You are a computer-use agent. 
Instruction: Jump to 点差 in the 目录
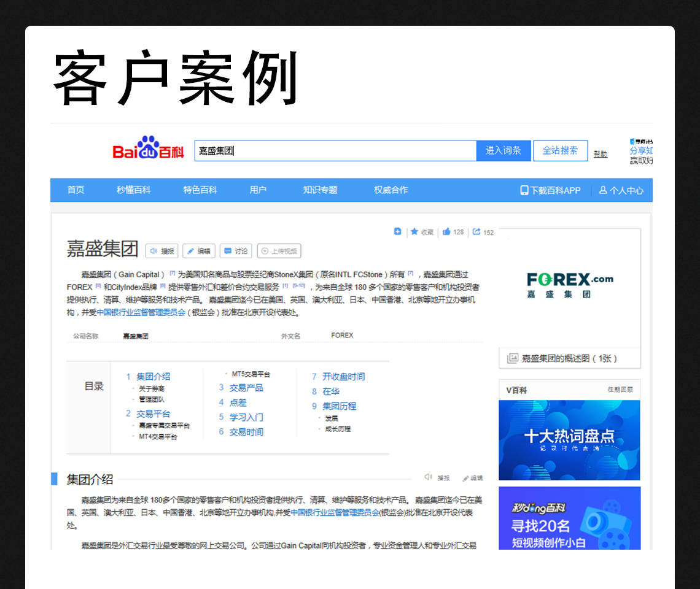pyautogui.click(x=238, y=402)
